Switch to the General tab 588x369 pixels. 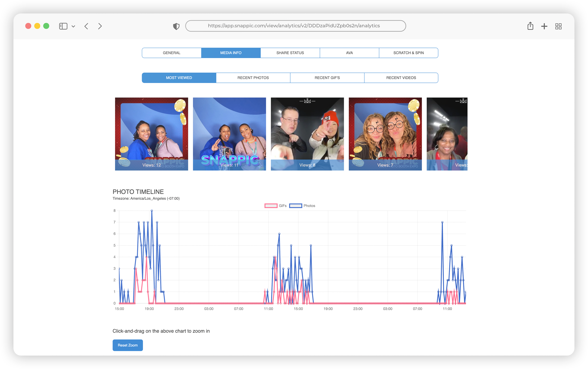(171, 53)
